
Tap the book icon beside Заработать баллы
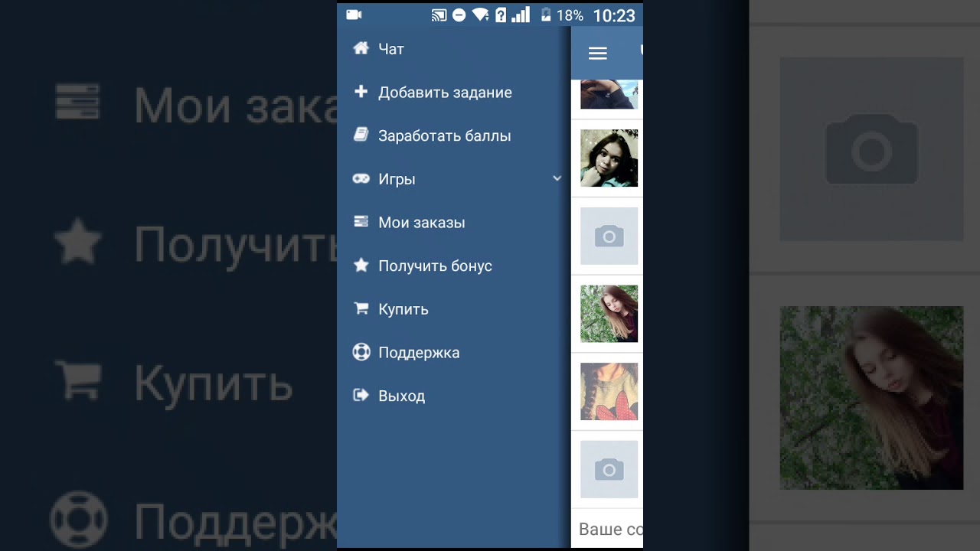click(x=361, y=135)
